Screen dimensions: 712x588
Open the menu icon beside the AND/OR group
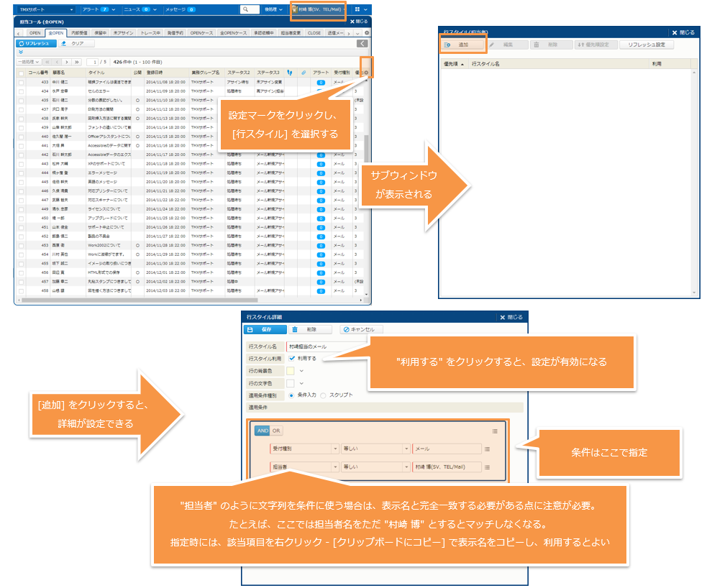point(495,431)
